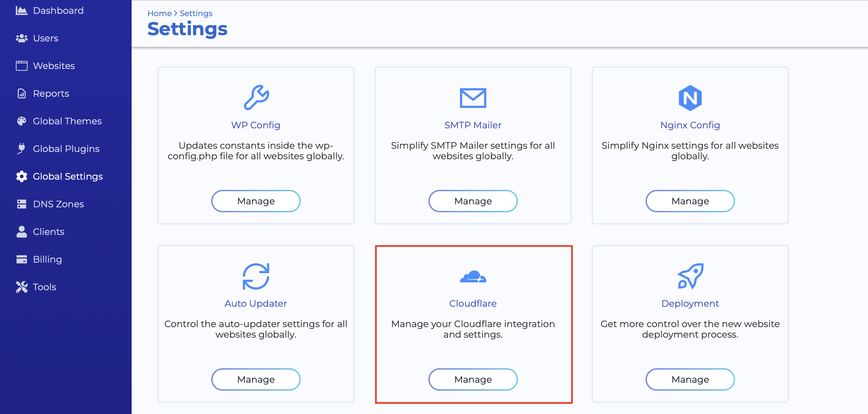This screenshot has width=868, height=414.
Task: Click the Deployment rocket icon
Action: pos(690,277)
